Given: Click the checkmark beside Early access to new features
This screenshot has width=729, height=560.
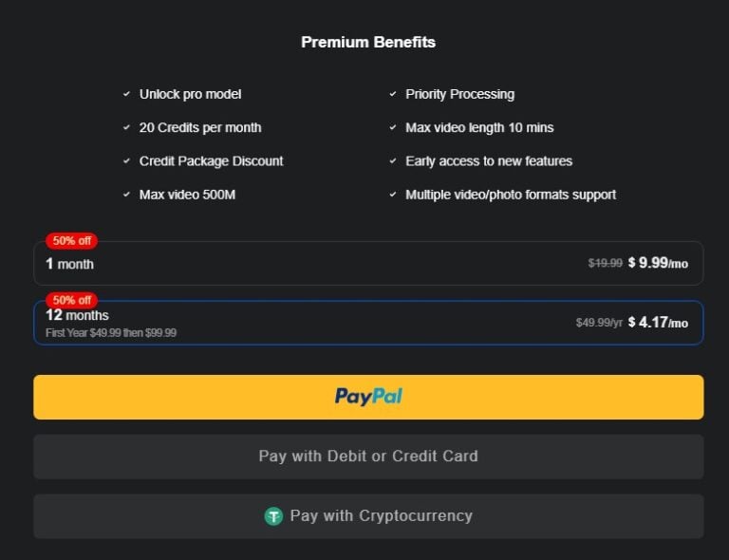Looking at the screenshot, I should (x=392, y=161).
